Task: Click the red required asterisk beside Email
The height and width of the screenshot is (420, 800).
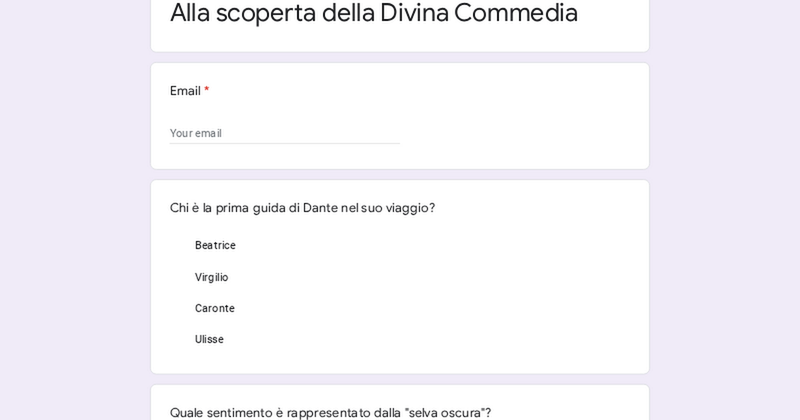Action: [x=207, y=91]
